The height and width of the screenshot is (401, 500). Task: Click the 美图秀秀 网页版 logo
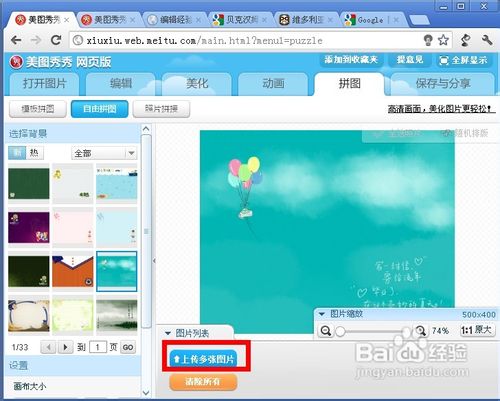point(60,62)
